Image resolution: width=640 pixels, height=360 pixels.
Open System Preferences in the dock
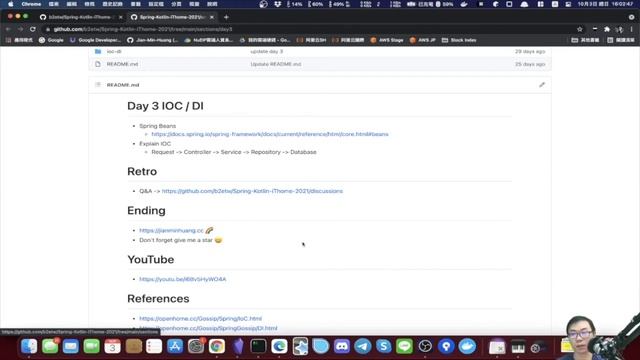[196, 347]
